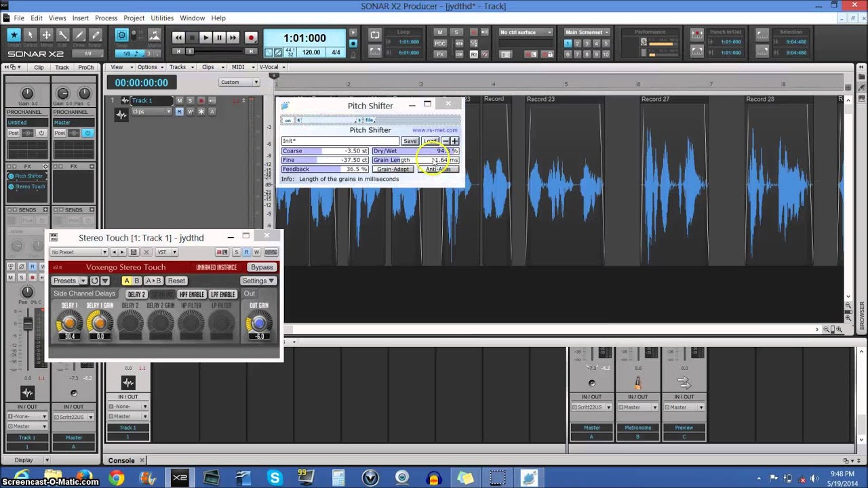Open the V-Vocal dropdown

pyautogui.click(x=272, y=67)
